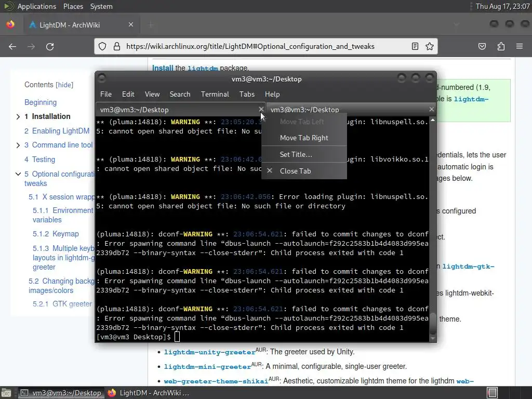Open the 5.2.1 GTK greeter contents link
The height and width of the screenshot is (399, 532).
tap(62, 304)
